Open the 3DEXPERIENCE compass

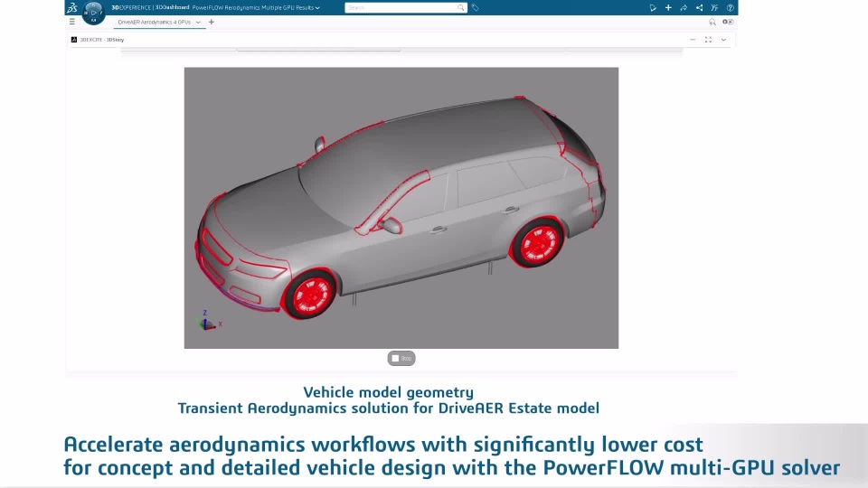[93, 12]
